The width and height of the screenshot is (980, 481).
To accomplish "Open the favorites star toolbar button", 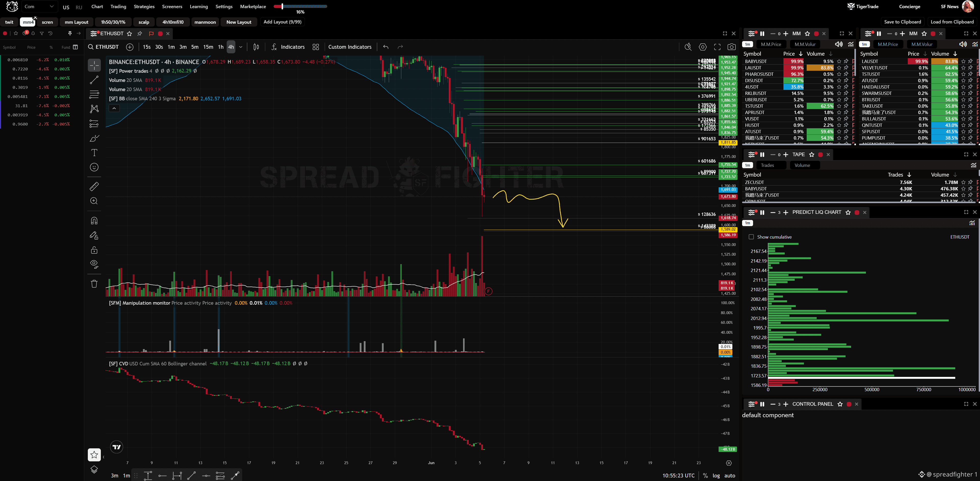I will click(x=94, y=455).
